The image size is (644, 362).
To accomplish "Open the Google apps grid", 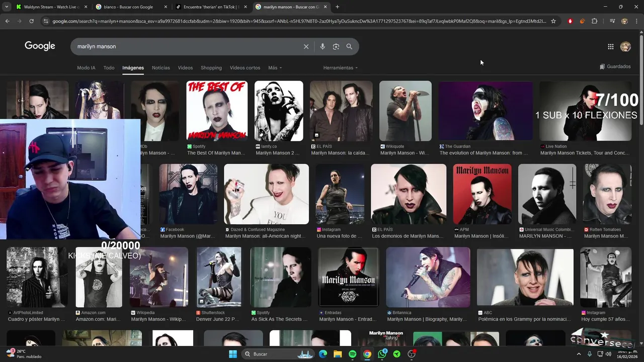I will click(610, 46).
